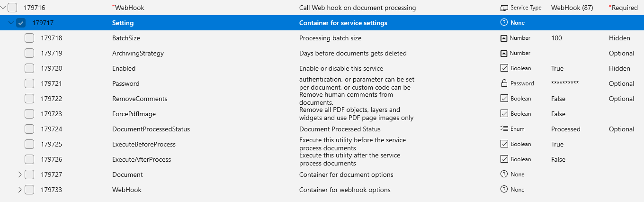Check the checkbox for BatchSize row 179718
This screenshot has height=202, width=644.
point(29,38)
